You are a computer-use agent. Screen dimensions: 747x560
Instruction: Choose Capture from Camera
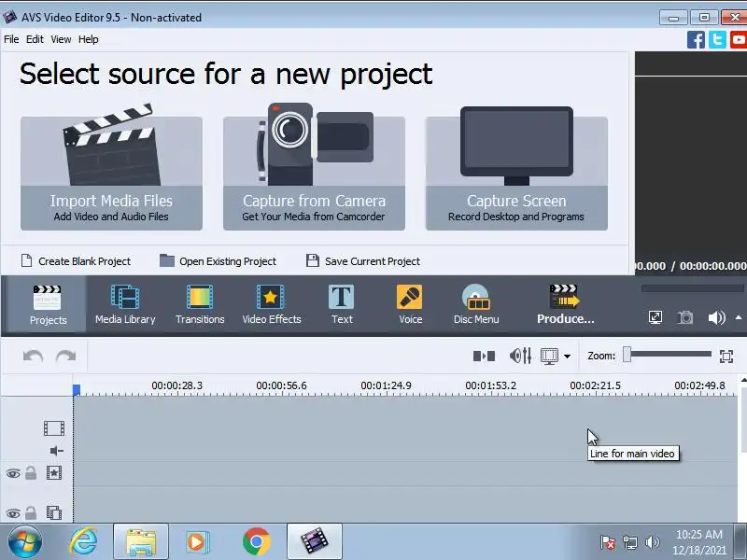pyautogui.click(x=314, y=174)
